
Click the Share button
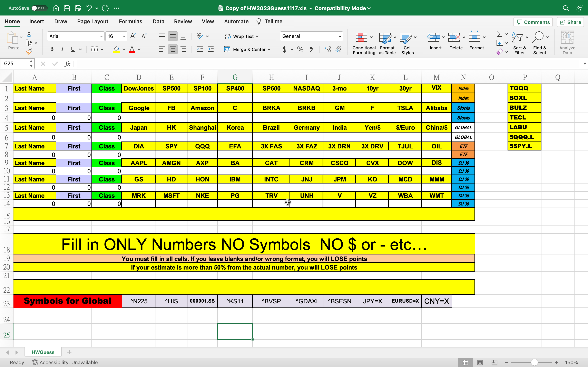570,22
